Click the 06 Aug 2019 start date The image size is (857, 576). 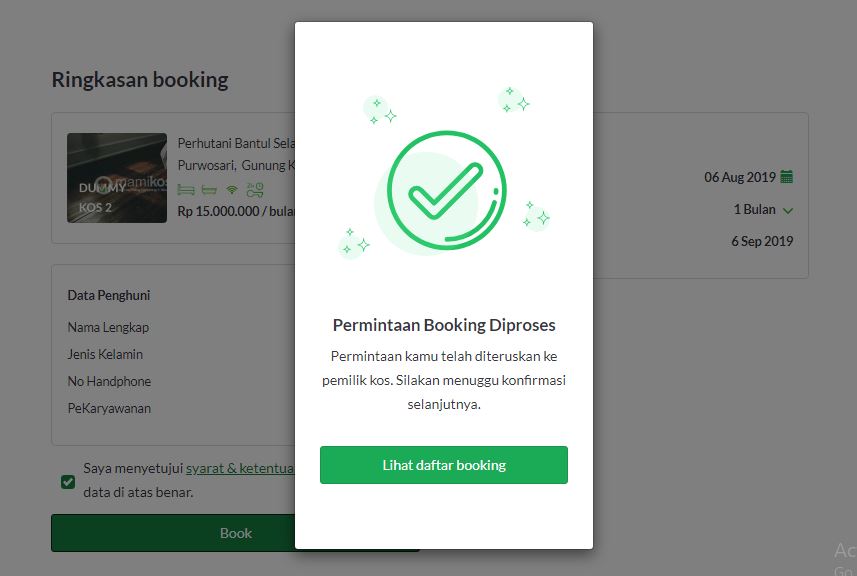740,177
